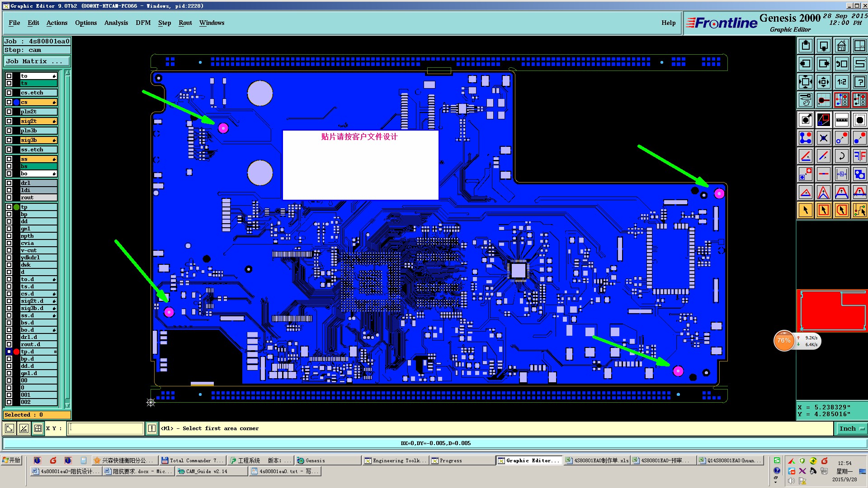Click the layer list scroll up arrow

[x=67, y=73]
